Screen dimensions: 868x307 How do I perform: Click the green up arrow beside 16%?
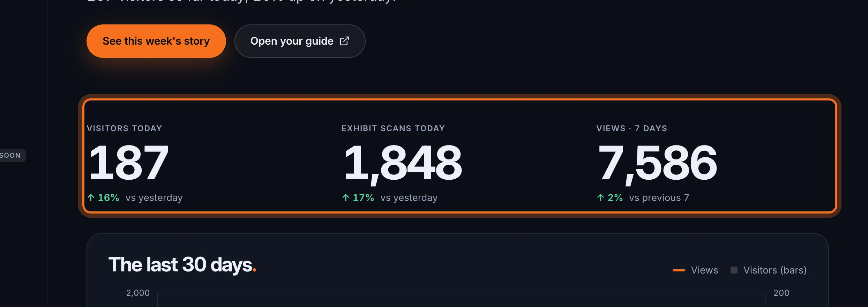[91, 198]
